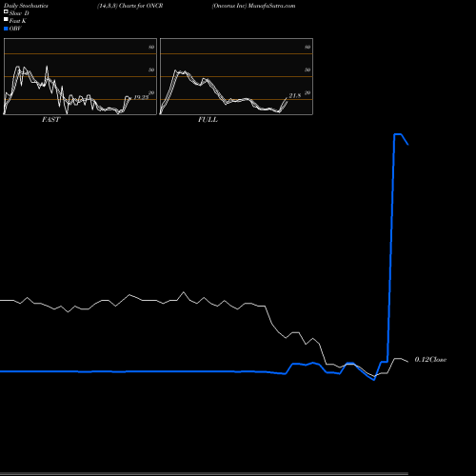Click the 'Slow D' legend text
Screen dimensions: 476x476
click(19, 13)
